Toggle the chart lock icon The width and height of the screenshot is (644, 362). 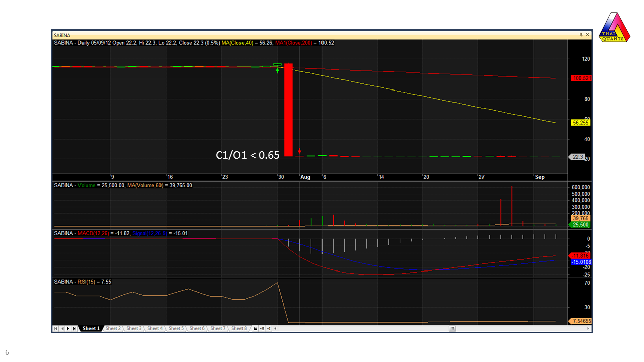[x=255, y=329]
